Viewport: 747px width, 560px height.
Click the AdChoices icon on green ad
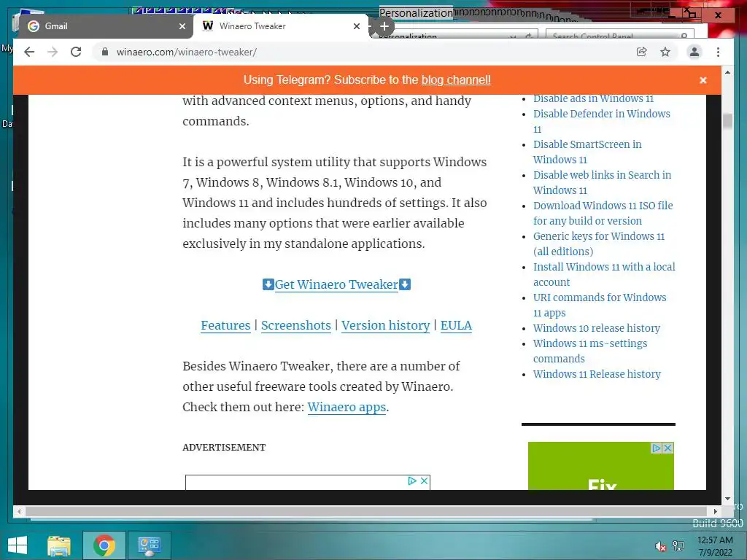pos(656,448)
